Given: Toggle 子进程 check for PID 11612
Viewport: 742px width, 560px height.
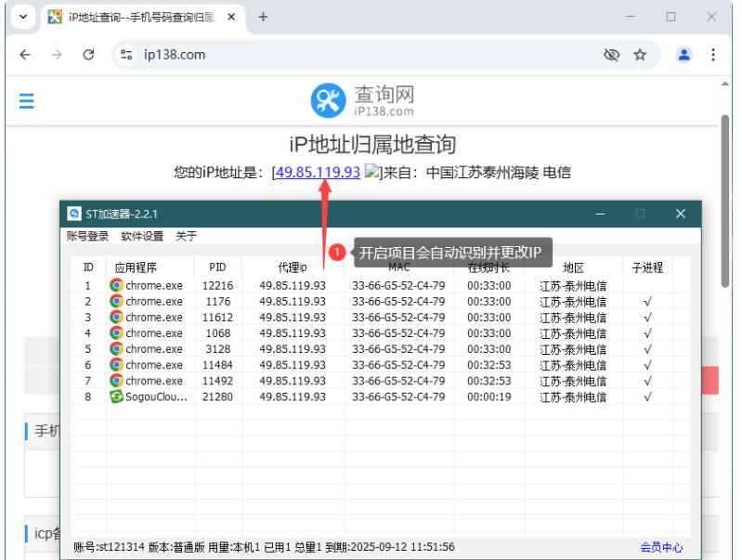Looking at the screenshot, I should pyautogui.click(x=648, y=318).
